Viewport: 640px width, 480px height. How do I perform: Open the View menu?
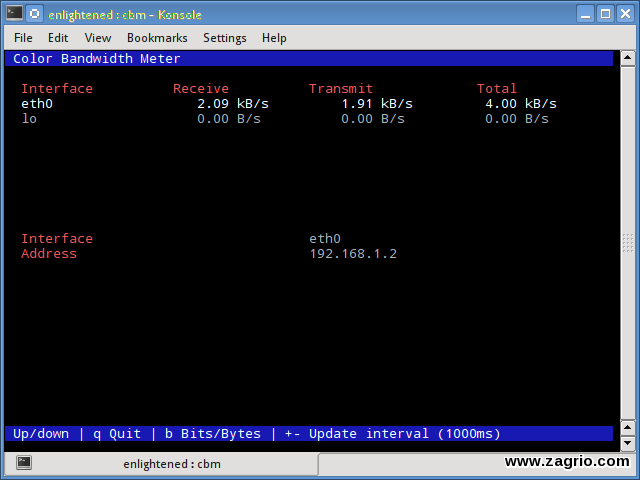[98, 38]
